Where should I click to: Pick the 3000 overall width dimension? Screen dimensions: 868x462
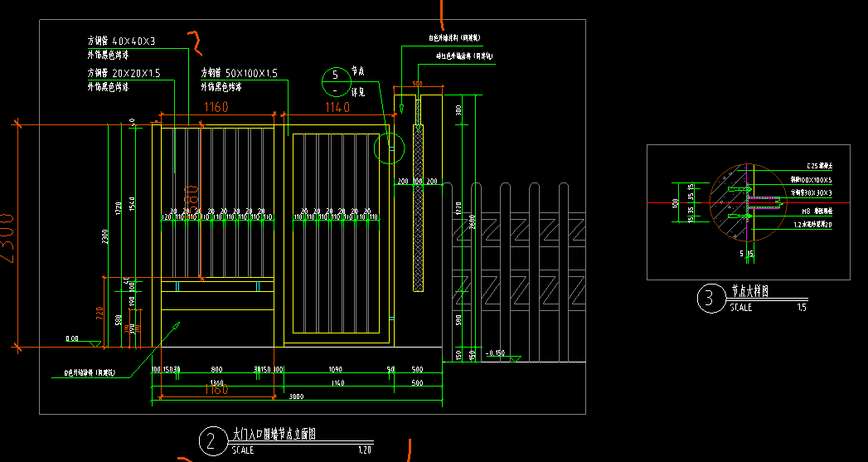[296, 396]
